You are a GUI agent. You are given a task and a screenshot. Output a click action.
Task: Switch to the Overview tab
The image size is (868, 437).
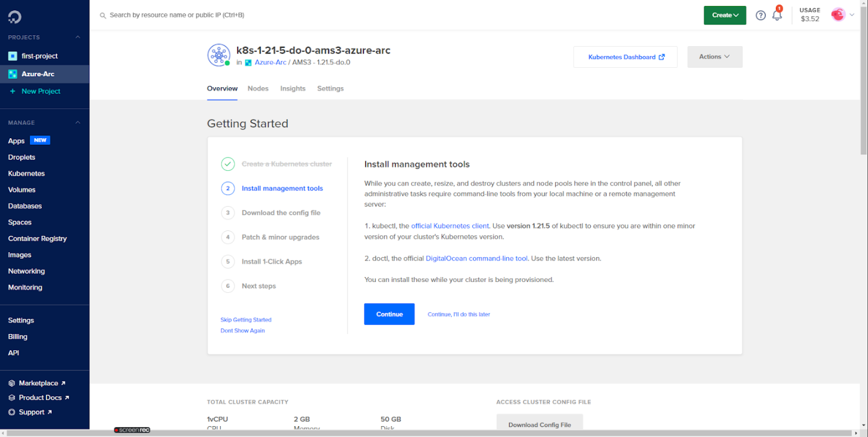tap(222, 88)
